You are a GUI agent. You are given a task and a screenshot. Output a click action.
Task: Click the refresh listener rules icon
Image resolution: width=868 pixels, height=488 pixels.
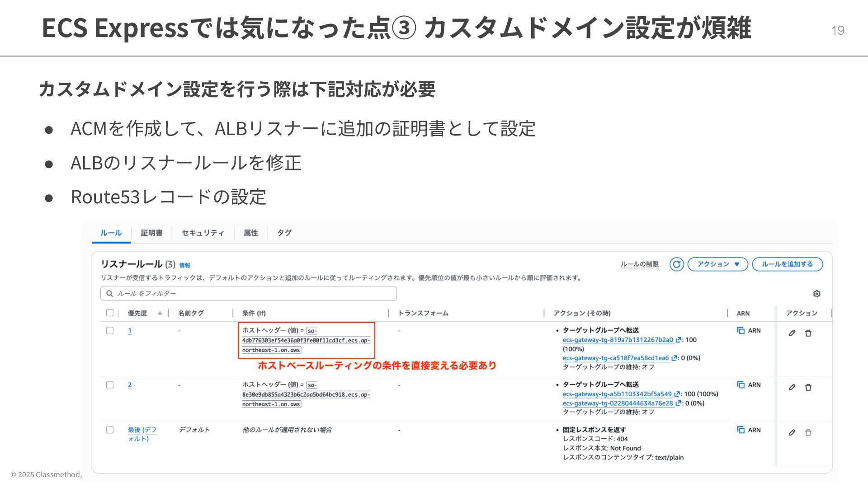pyautogui.click(x=676, y=264)
